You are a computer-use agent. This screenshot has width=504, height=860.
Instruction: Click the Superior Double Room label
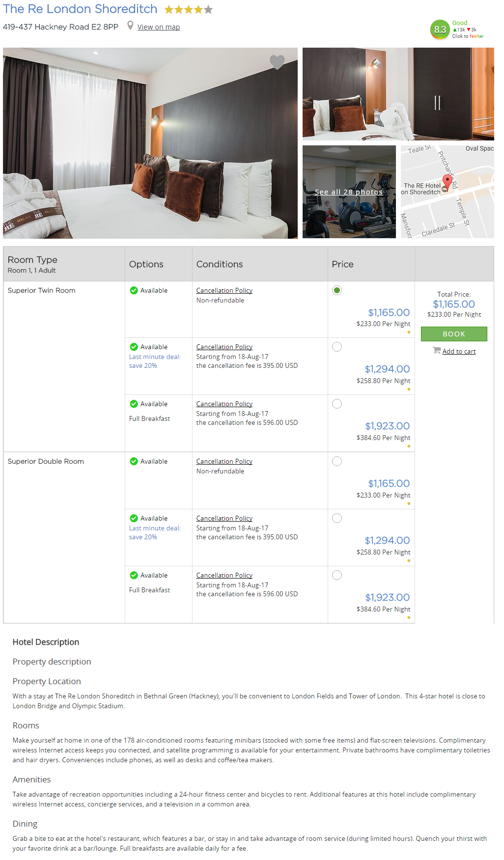click(46, 461)
